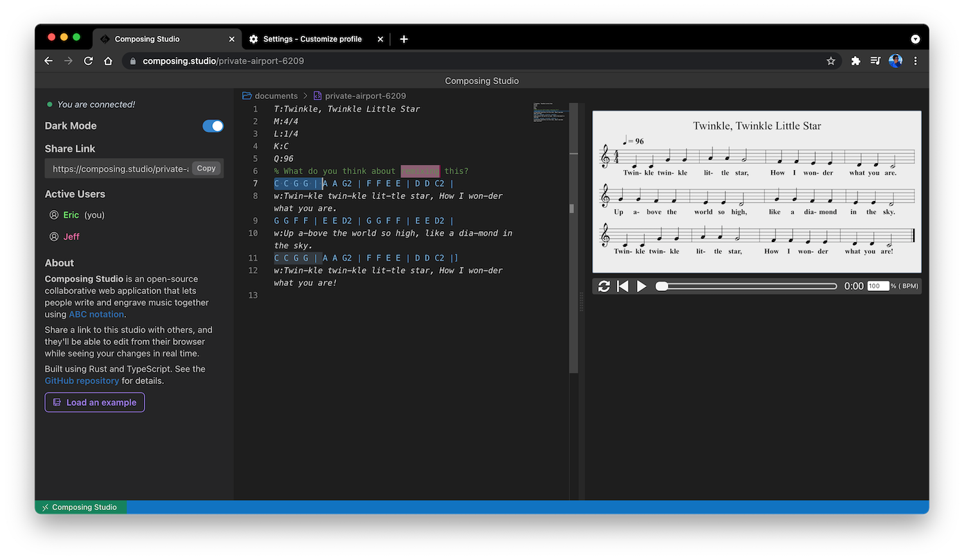The width and height of the screenshot is (964, 560).
Task: Expand the tab search dropdown arrow
Action: (915, 39)
